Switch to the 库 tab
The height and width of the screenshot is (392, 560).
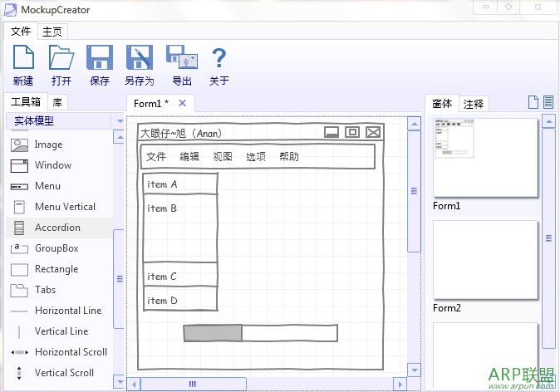pyautogui.click(x=56, y=102)
